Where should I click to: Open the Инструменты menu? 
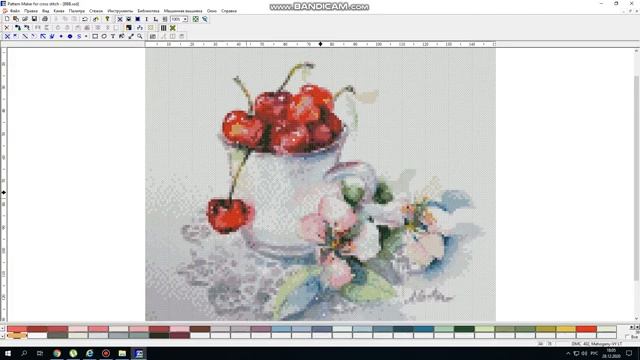pos(120,11)
